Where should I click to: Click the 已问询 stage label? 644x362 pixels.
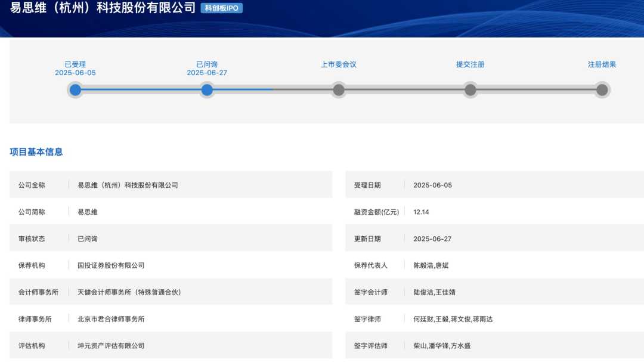pos(207,64)
